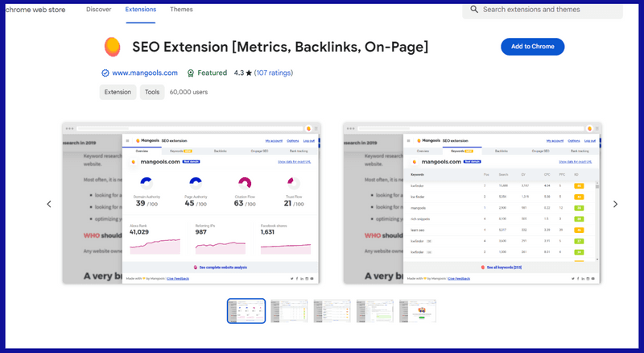Select the fifth screenshot thumbnail
The height and width of the screenshot is (353, 644).
point(418,310)
